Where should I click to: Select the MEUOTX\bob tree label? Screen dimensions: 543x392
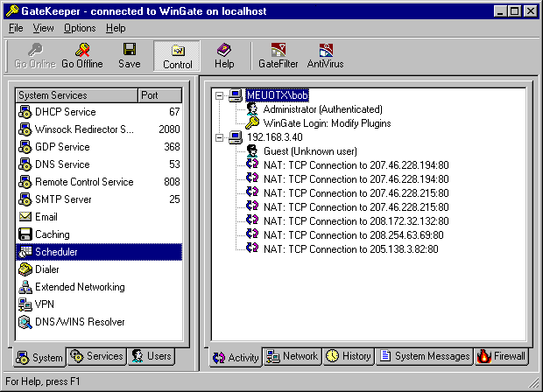(x=277, y=95)
